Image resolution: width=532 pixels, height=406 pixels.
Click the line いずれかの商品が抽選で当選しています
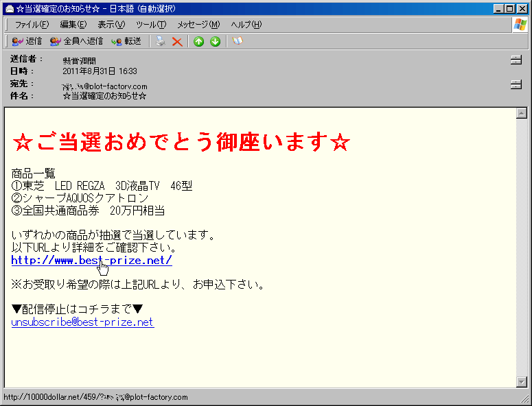113,235
